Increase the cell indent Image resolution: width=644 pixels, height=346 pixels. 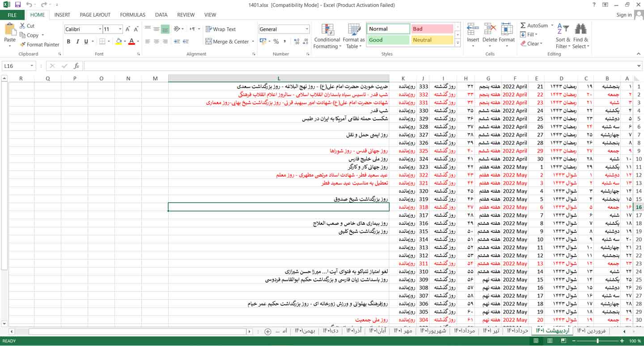tap(186, 42)
